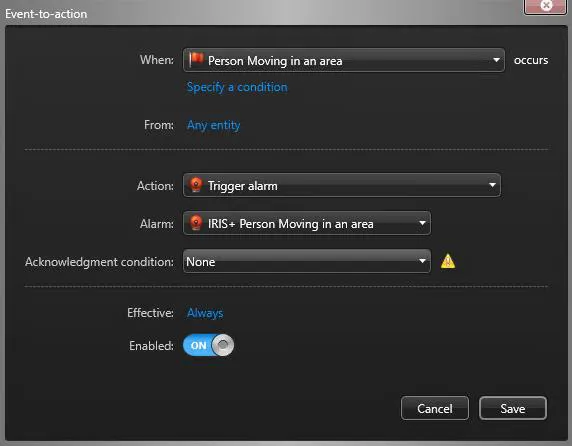This screenshot has height=446, width=572.
Task: Click the Cancel button
Action: 435,408
